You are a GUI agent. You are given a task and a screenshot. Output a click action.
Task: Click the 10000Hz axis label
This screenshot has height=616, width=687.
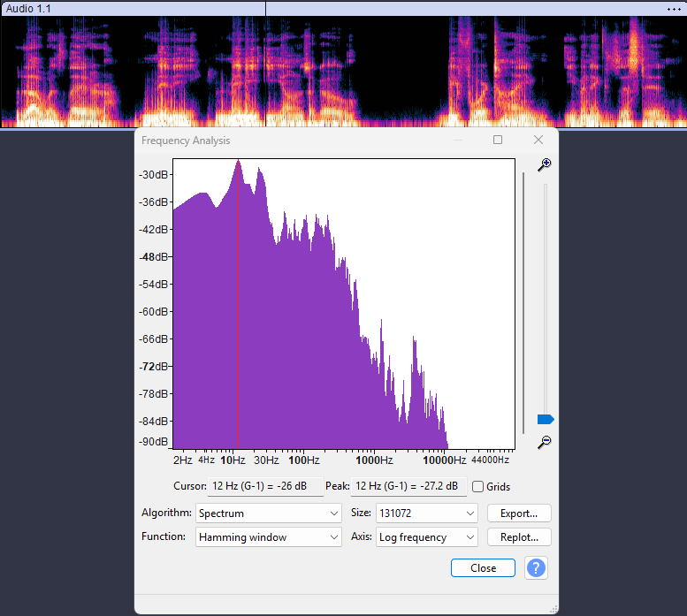point(444,460)
